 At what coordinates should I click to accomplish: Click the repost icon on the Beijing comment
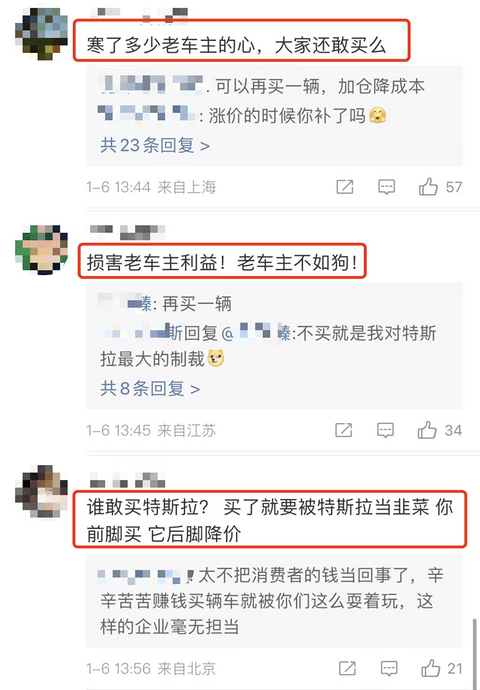point(348,668)
